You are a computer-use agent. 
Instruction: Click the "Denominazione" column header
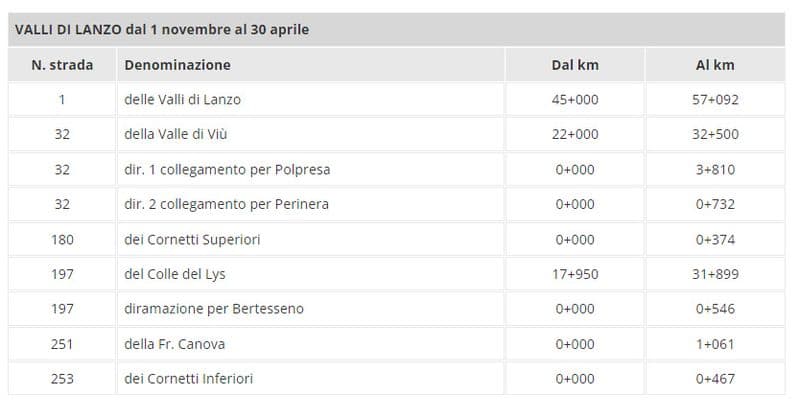coord(177,65)
